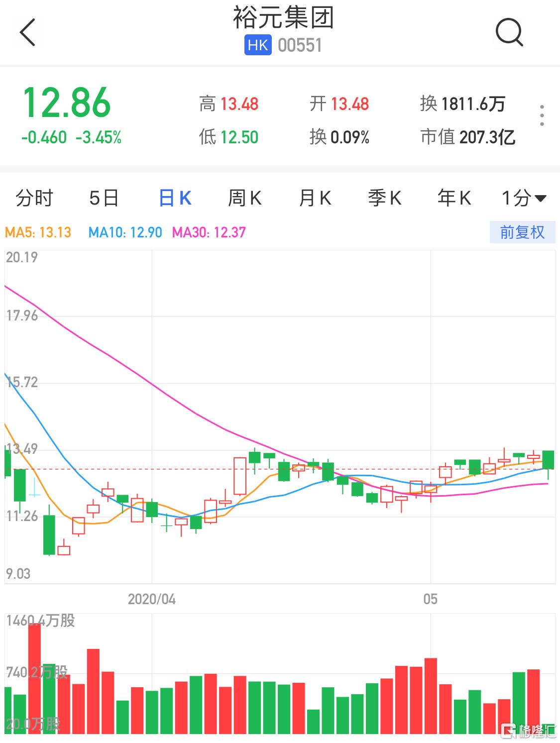Toggle the 前复权 adjustment option

pos(522,232)
